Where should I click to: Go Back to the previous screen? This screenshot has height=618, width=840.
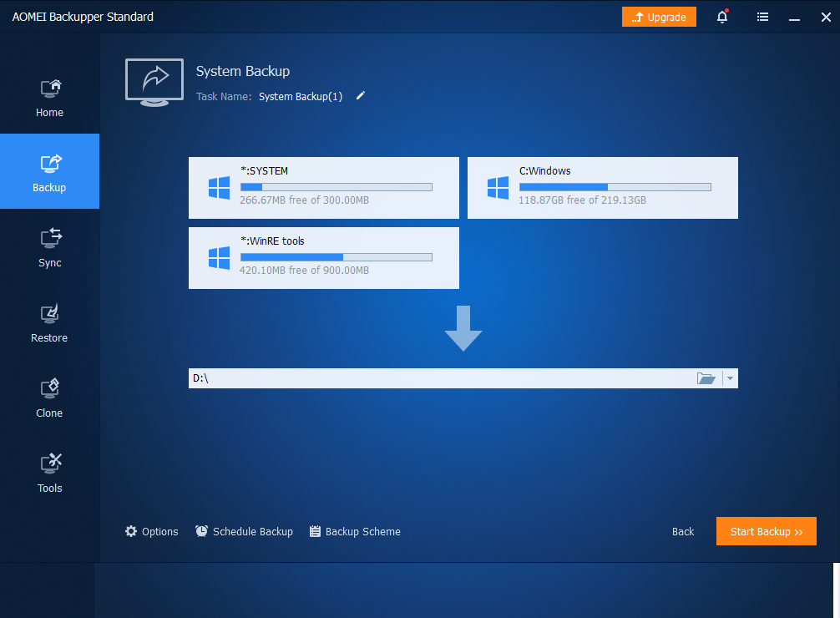[x=683, y=531]
